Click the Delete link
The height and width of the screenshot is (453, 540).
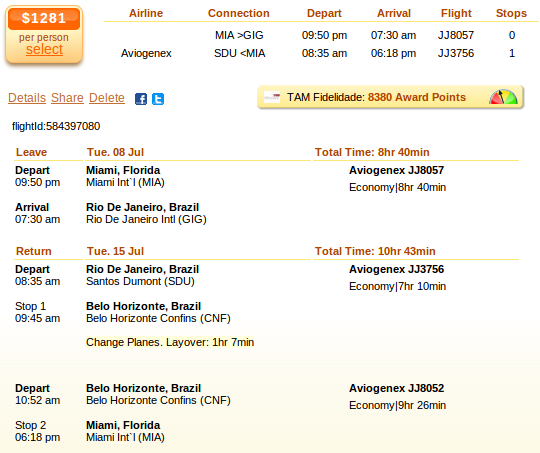point(107,98)
